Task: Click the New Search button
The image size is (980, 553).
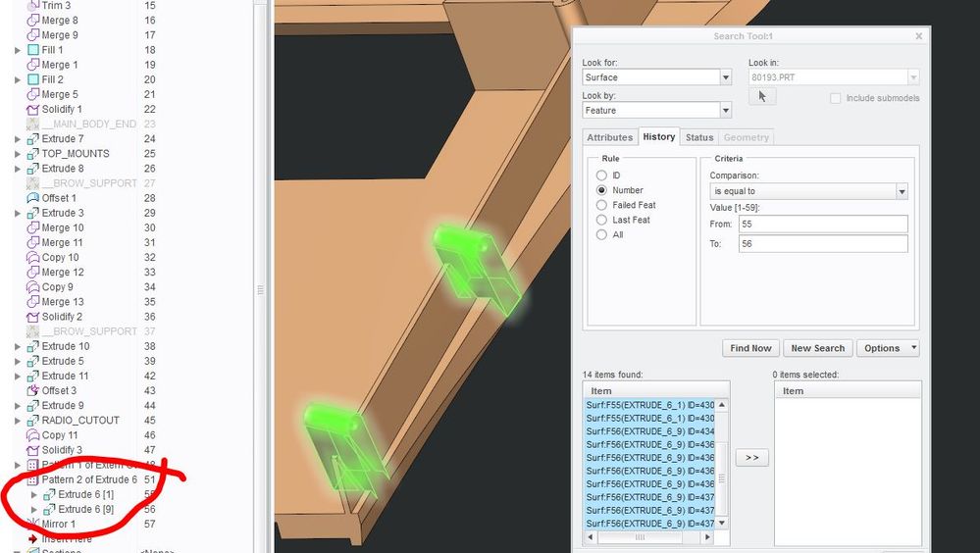Action: coord(817,348)
